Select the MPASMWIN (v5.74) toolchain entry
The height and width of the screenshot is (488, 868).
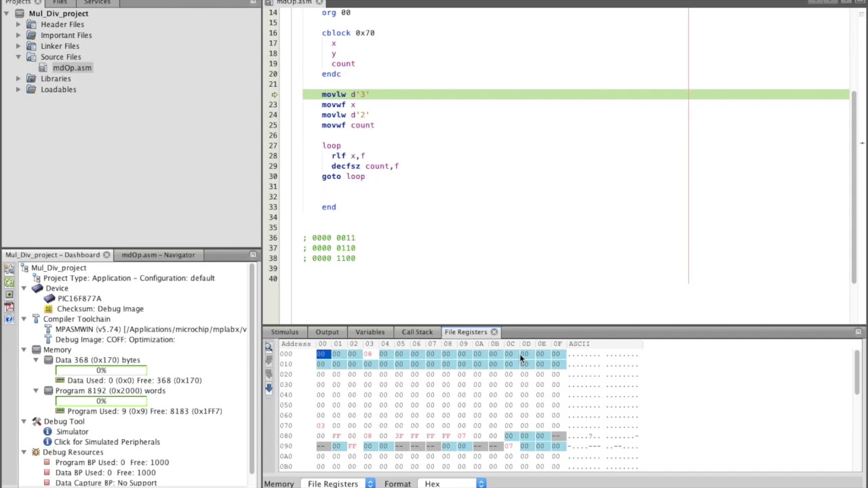151,329
